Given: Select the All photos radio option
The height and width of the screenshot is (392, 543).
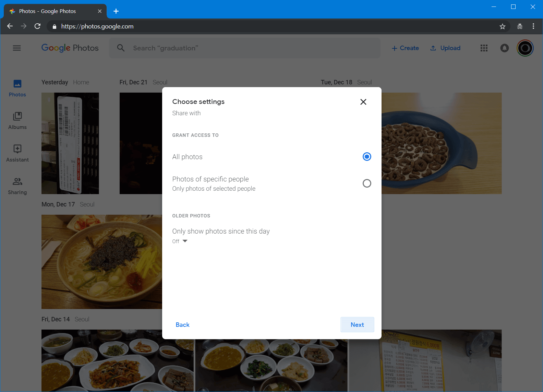Looking at the screenshot, I should pyautogui.click(x=367, y=157).
